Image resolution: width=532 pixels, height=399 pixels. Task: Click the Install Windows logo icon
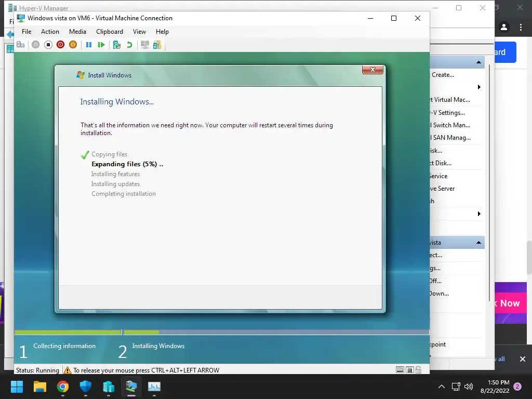[x=81, y=75]
